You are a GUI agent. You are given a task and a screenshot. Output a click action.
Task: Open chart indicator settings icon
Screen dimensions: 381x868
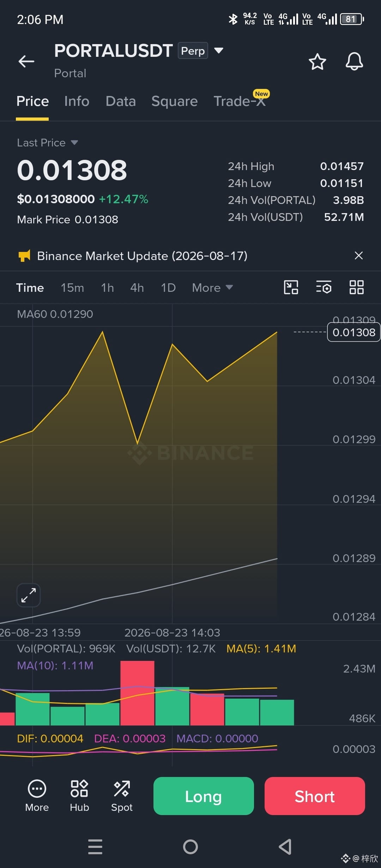tap(323, 287)
